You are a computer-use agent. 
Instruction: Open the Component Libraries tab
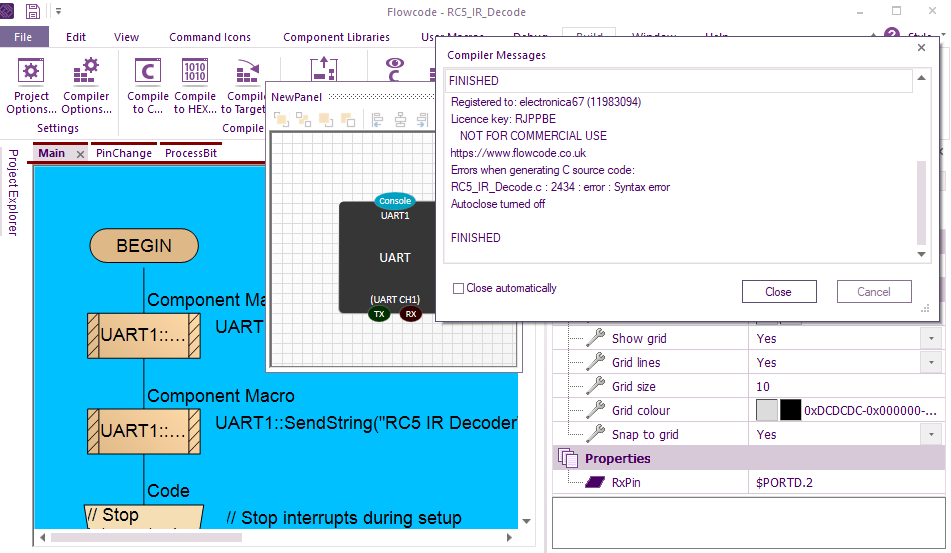336,37
